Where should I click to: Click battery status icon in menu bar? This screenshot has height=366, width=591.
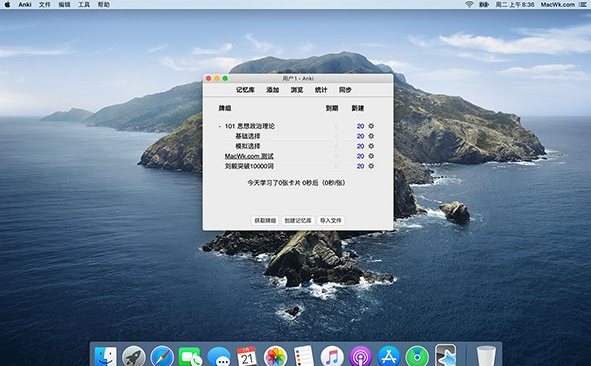(484, 5)
